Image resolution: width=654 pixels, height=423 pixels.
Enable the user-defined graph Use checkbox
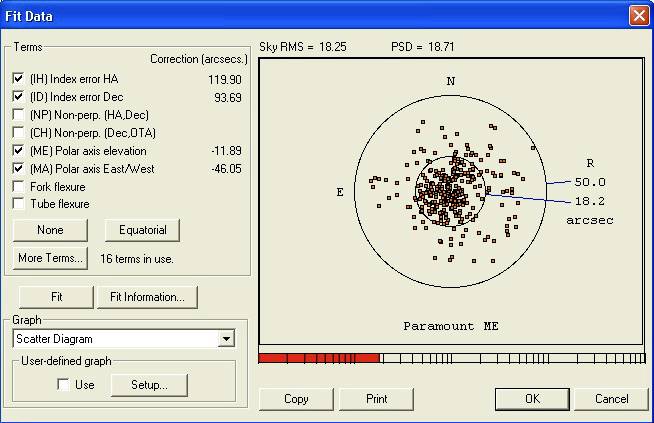[x=64, y=385]
